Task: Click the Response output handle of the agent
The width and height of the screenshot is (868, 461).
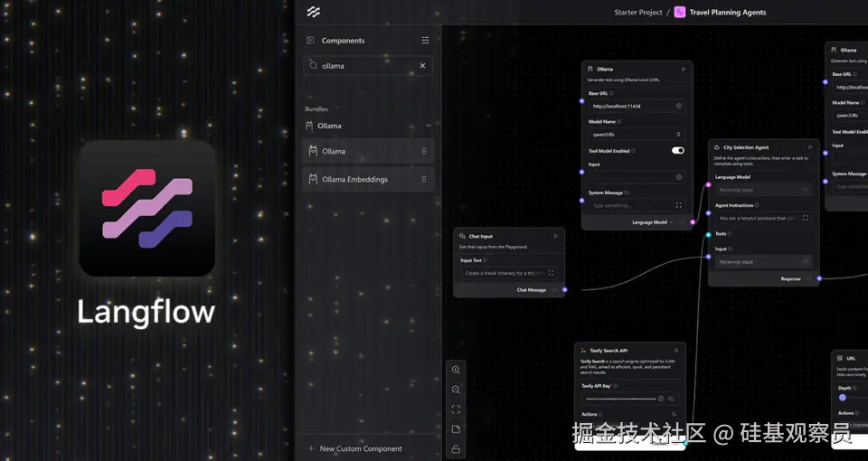Action: point(819,278)
